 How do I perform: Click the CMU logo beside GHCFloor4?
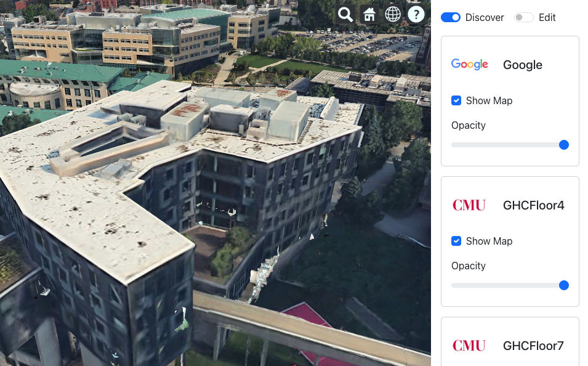point(469,205)
